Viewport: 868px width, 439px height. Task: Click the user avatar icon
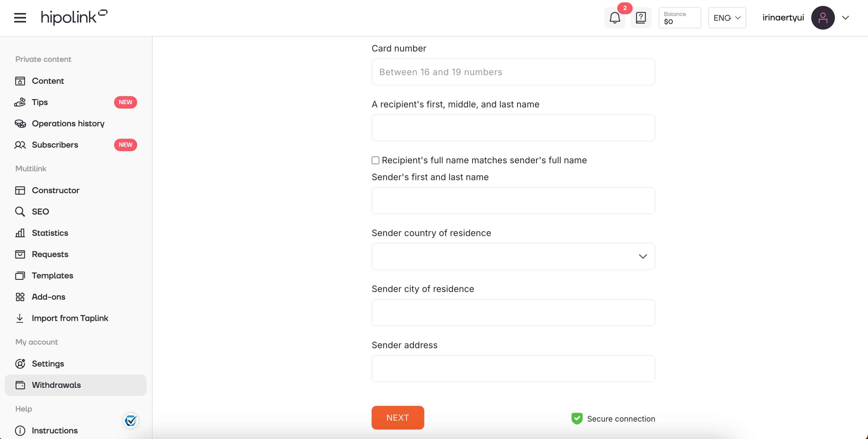822,17
